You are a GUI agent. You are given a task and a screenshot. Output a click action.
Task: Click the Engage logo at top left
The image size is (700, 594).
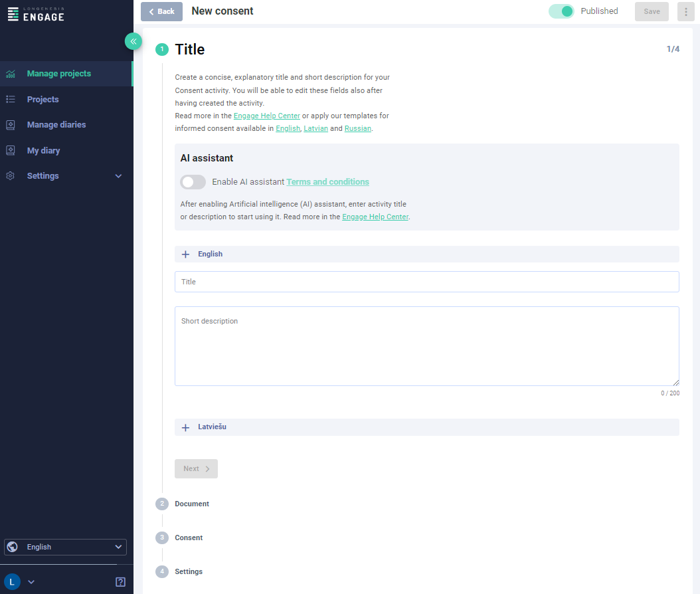[36, 13]
